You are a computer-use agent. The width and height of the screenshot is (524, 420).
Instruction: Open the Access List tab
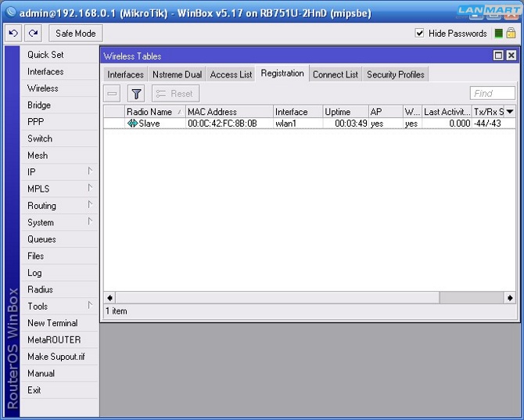tap(231, 74)
